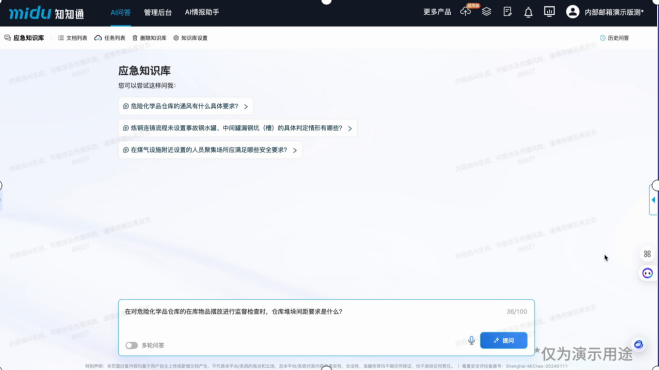Open the stacked layers icon in header
Image resolution: width=659 pixels, height=370 pixels.
[x=486, y=12]
